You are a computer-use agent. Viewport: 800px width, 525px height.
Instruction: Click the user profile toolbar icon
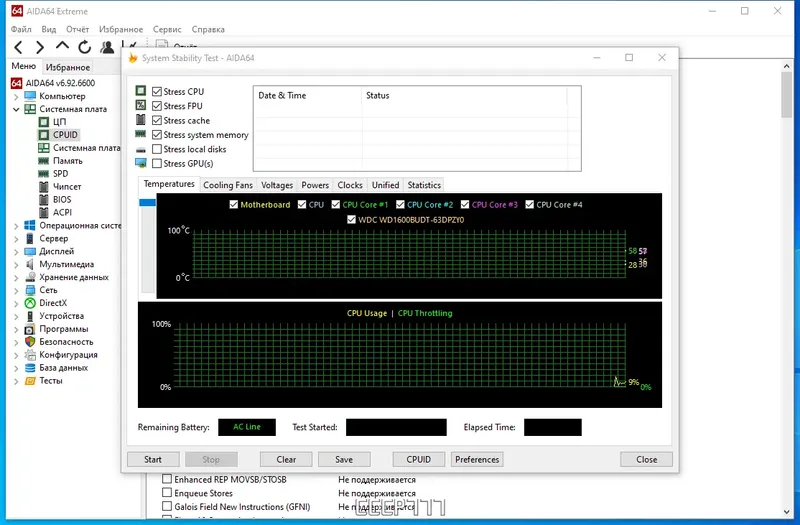click(x=107, y=47)
